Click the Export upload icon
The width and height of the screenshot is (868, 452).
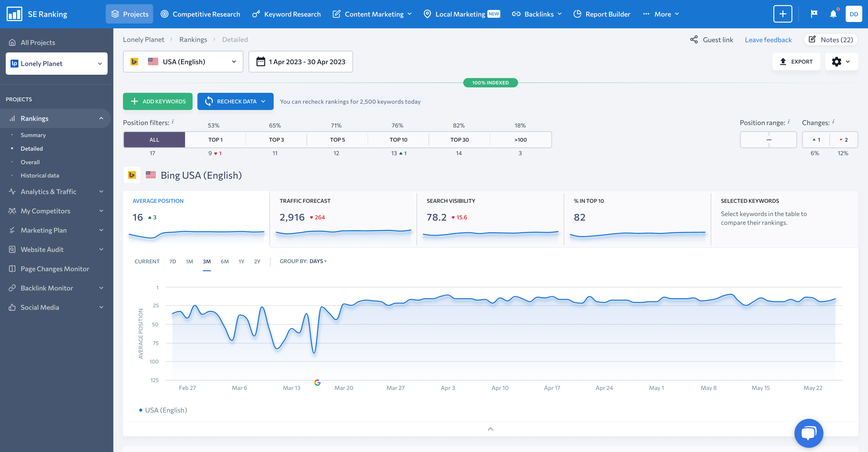783,61
